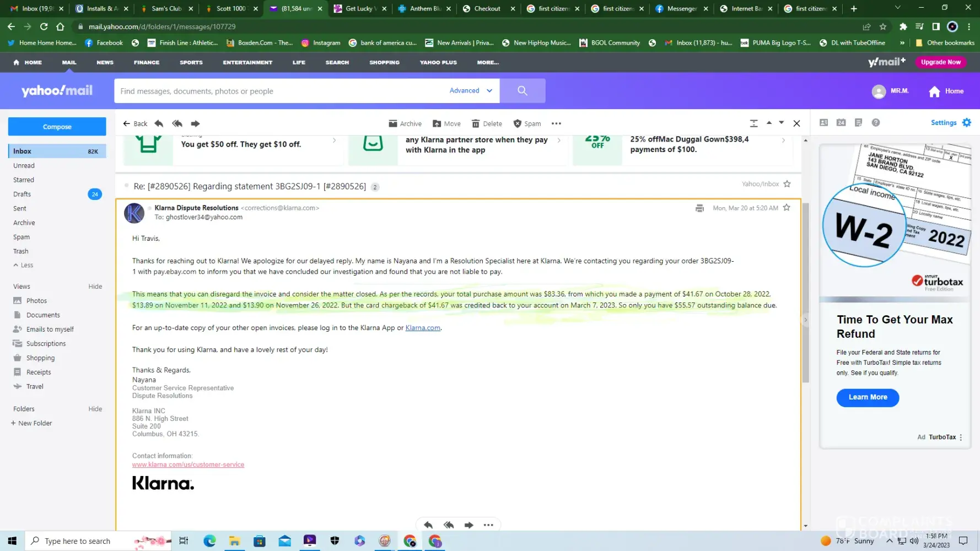The width and height of the screenshot is (980, 551).
Task: Star the conversation next to Yahoo/Inbox
Action: (787, 184)
